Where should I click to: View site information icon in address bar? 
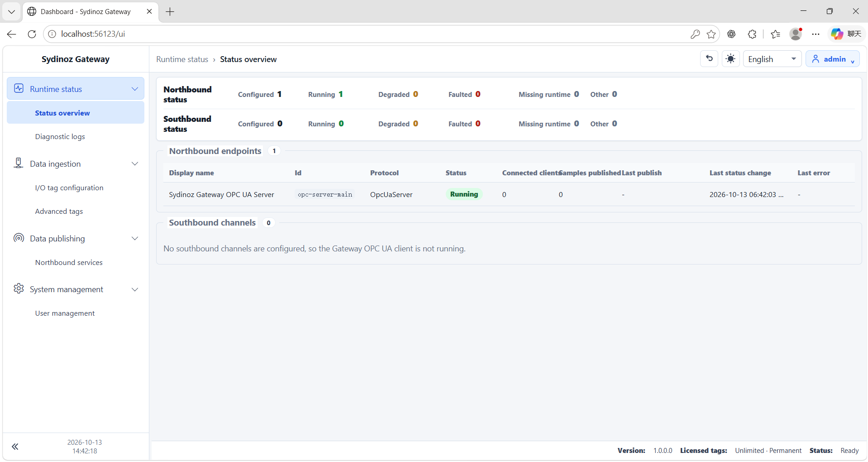tap(52, 34)
